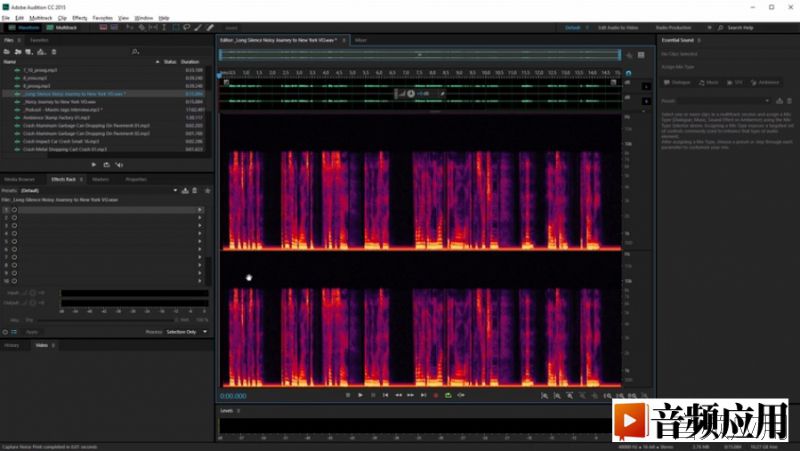Toggle the upper channel enable button
Image resolution: width=800 pixels, height=451 pixels.
pos(646,86)
